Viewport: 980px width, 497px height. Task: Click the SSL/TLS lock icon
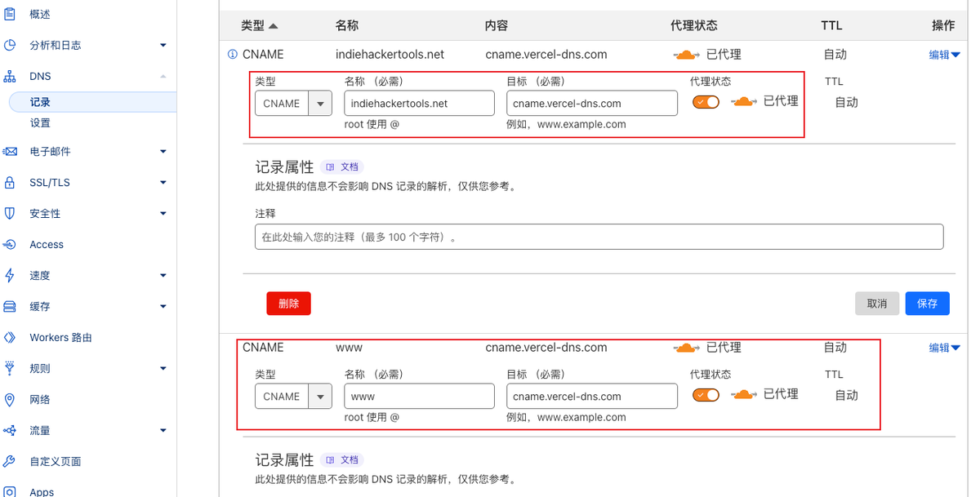pyautogui.click(x=10, y=182)
